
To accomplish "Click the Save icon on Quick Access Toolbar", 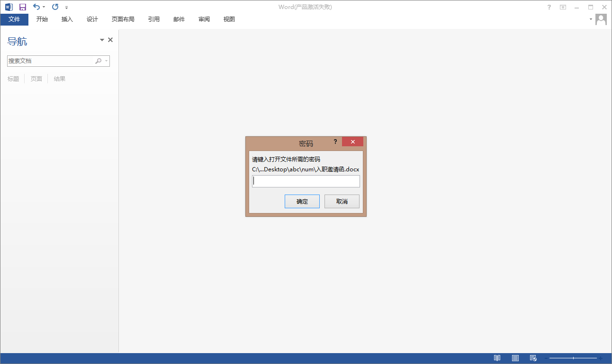I will point(22,7).
